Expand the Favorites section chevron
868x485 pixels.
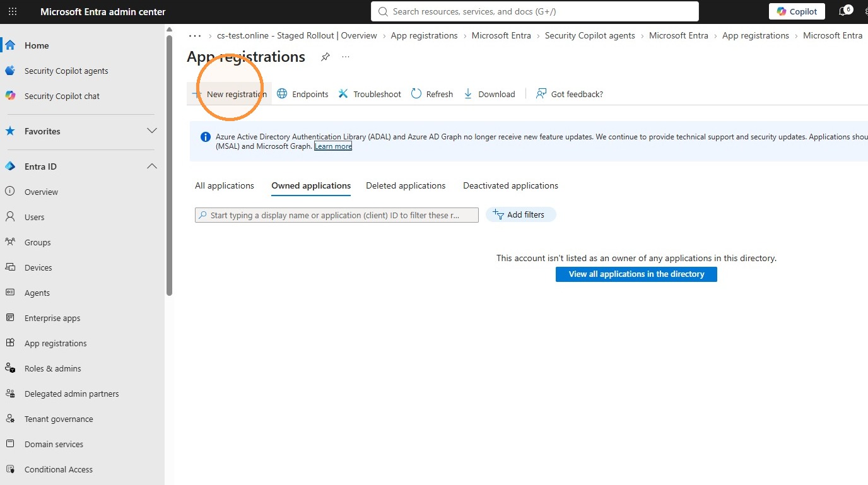click(x=151, y=131)
